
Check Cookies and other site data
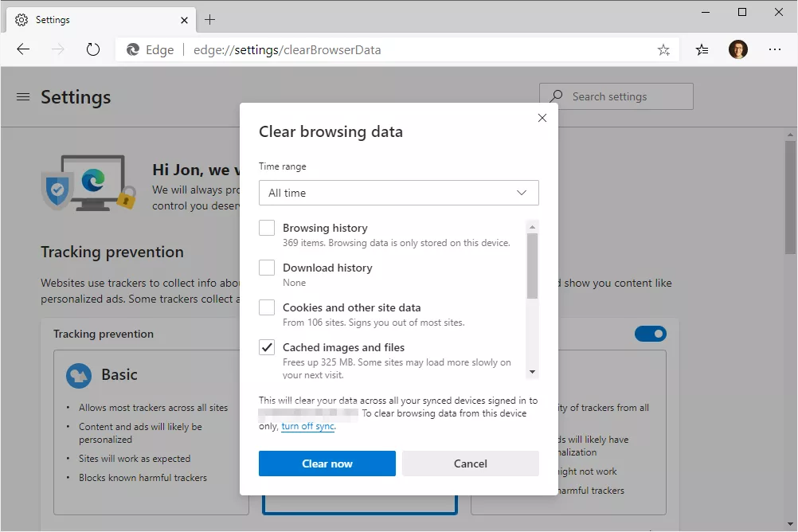[x=267, y=307]
